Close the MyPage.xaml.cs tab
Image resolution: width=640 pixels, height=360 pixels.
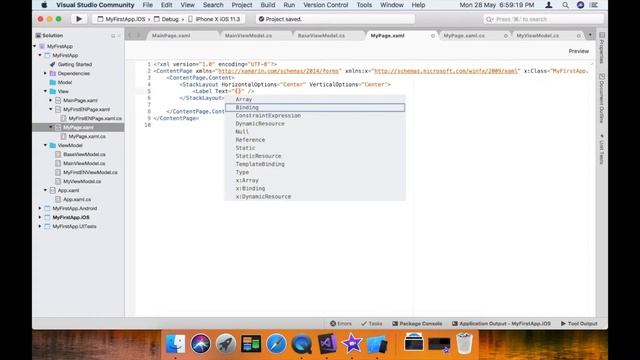(x=506, y=36)
